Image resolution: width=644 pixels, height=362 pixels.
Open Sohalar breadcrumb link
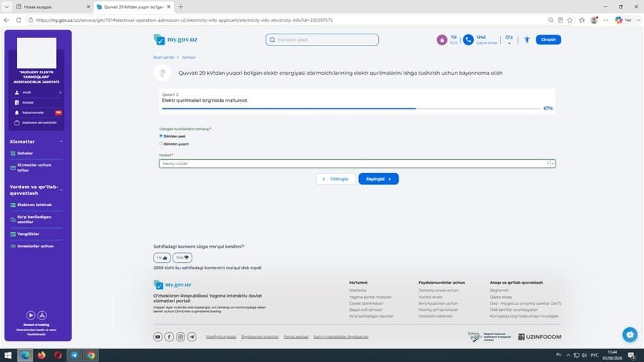tap(189, 57)
